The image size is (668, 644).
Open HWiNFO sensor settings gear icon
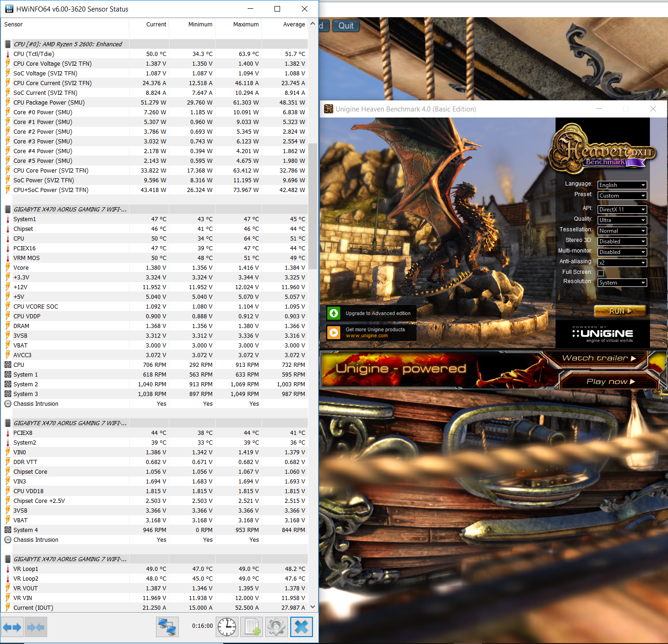click(276, 627)
